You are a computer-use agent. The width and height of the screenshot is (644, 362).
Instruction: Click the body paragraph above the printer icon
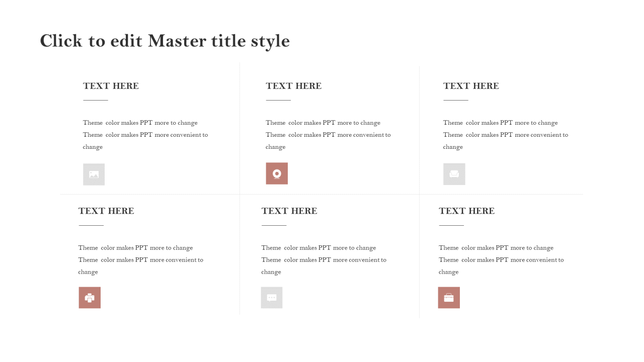(x=141, y=260)
